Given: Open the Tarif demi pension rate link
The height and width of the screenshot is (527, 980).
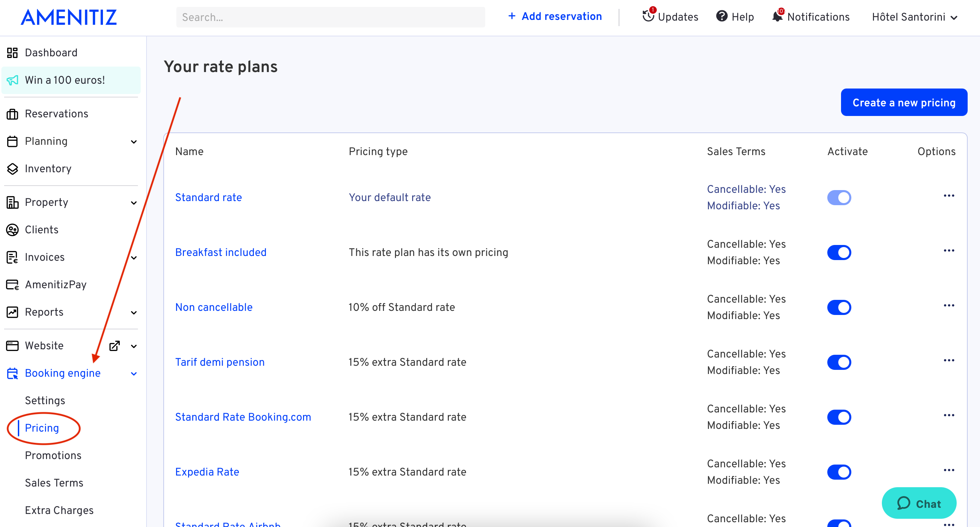Looking at the screenshot, I should (220, 362).
